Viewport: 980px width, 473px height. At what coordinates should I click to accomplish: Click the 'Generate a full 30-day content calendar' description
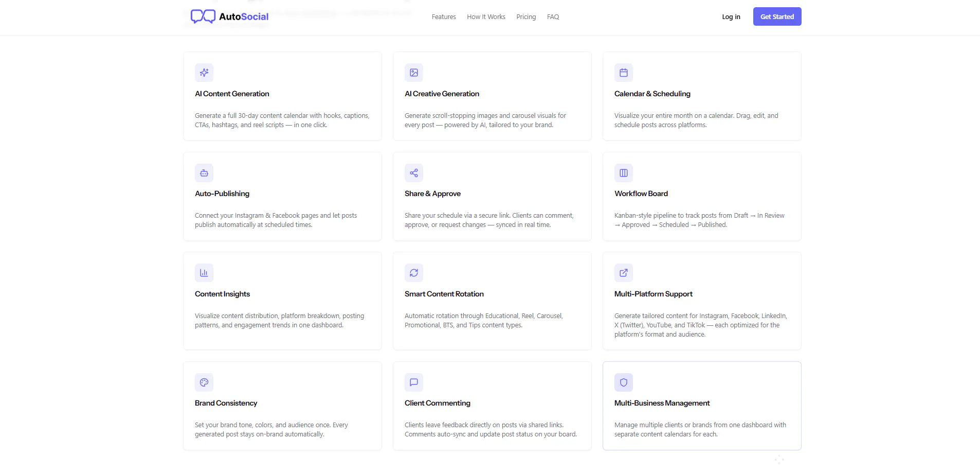(x=282, y=120)
